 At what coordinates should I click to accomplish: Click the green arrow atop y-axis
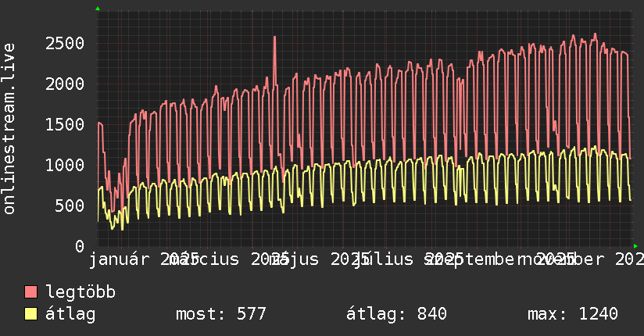(98, 9)
